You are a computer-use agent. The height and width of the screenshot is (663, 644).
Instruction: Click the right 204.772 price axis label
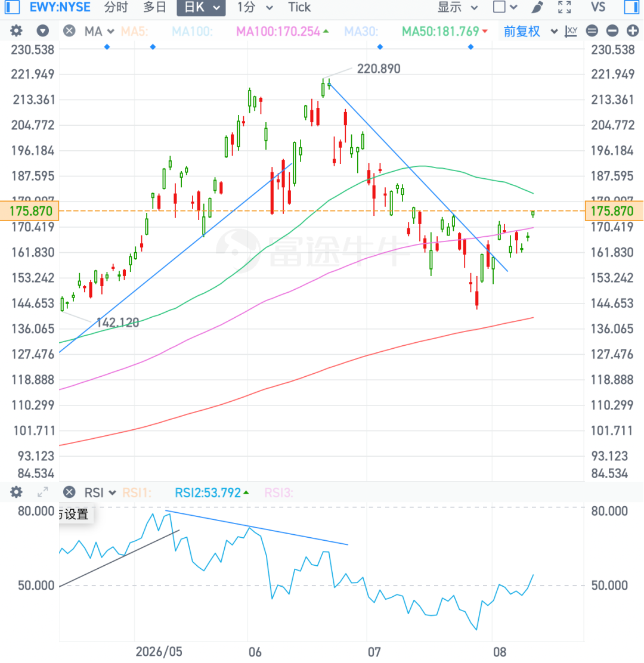(x=613, y=125)
